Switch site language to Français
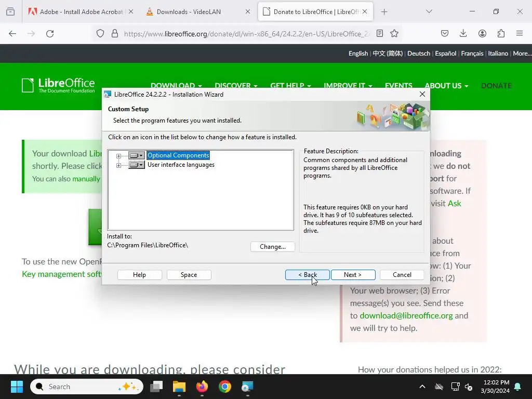This screenshot has height=399, width=532. click(472, 54)
